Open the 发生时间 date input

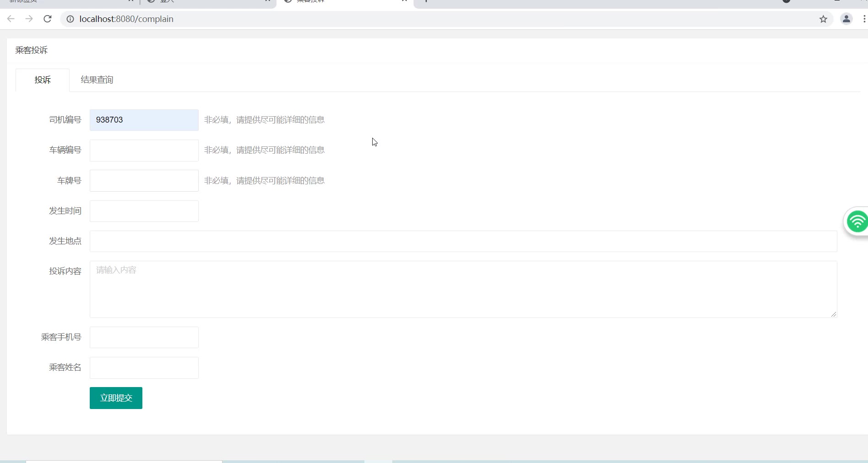(x=144, y=211)
